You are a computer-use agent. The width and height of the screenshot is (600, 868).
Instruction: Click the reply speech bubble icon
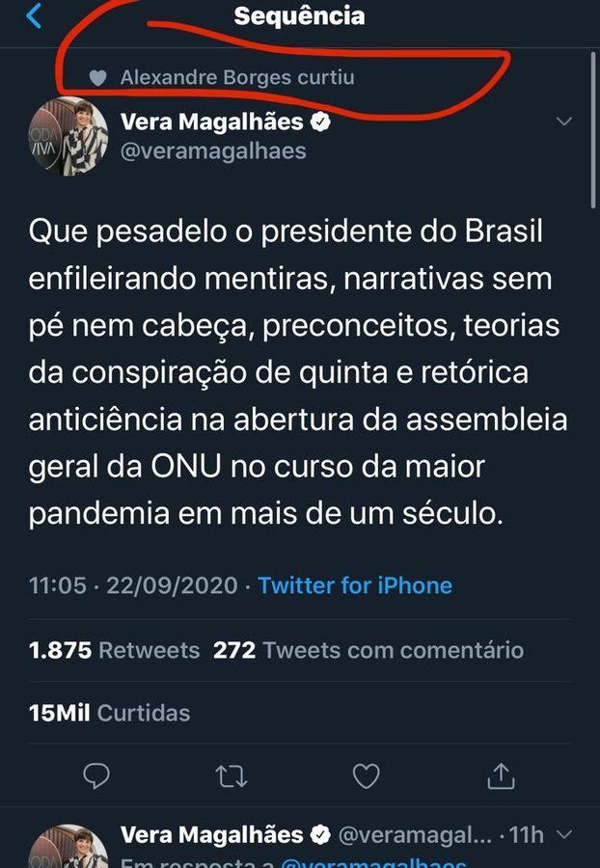(x=96, y=774)
